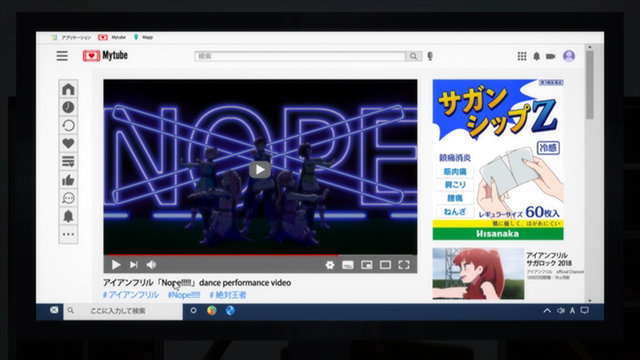This screenshot has width=640, height=360.
Task: Open hashtag #Nope!!!! link
Action: (x=184, y=295)
